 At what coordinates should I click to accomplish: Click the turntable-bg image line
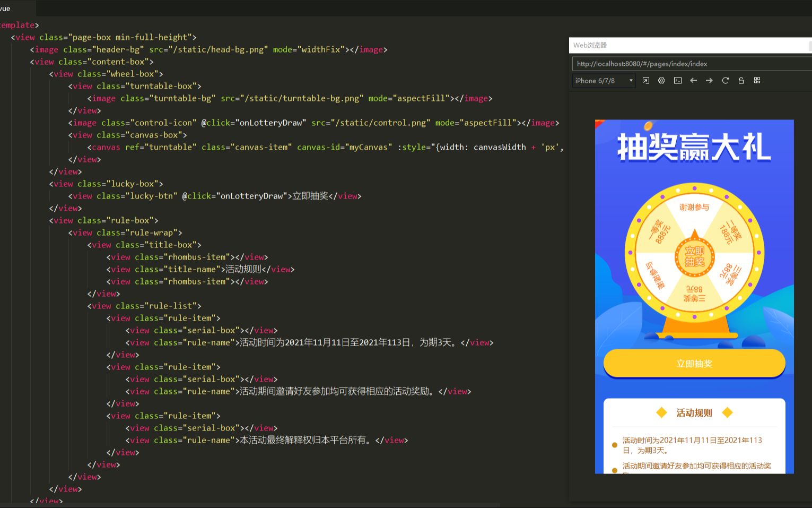pos(290,98)
